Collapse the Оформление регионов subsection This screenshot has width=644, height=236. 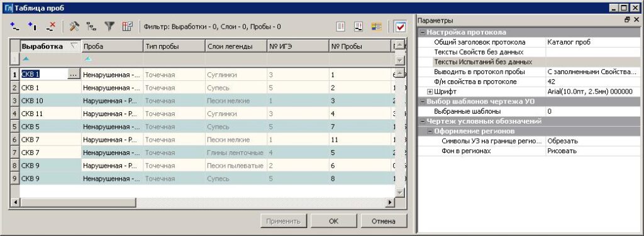click(x=430, y=132)
